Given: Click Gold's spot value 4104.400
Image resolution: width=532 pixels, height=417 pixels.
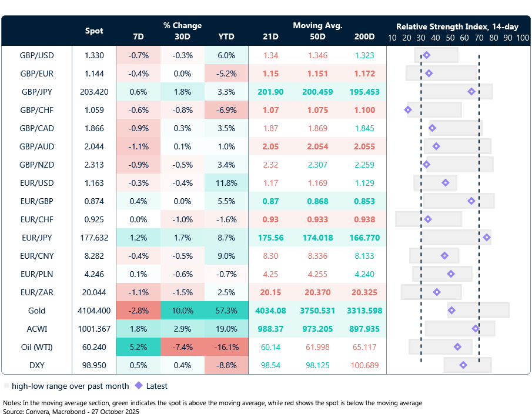Looking at the screenshot, I should click(94, 311).
